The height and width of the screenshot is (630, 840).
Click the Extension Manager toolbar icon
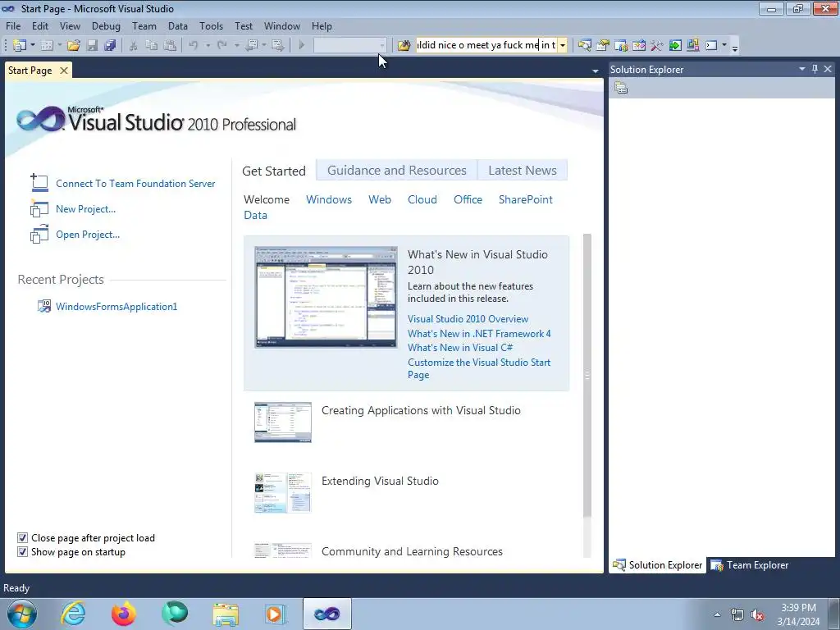(x=692, y=46)
